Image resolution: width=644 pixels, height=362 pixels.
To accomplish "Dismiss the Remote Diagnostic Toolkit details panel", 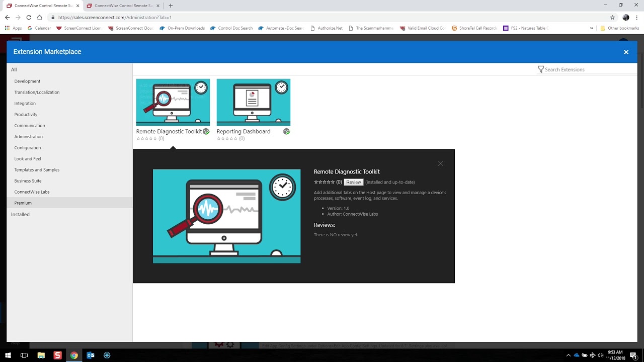I will tap(440, 163).
